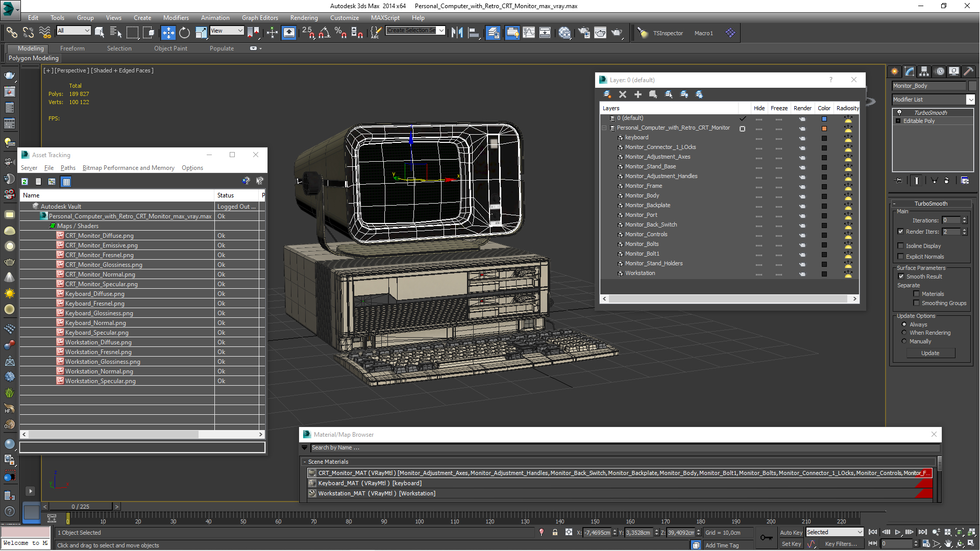Viewport: 980px width, 551px height.
Task: Open the key mode Selected dropdown
Action: (834, 532)
